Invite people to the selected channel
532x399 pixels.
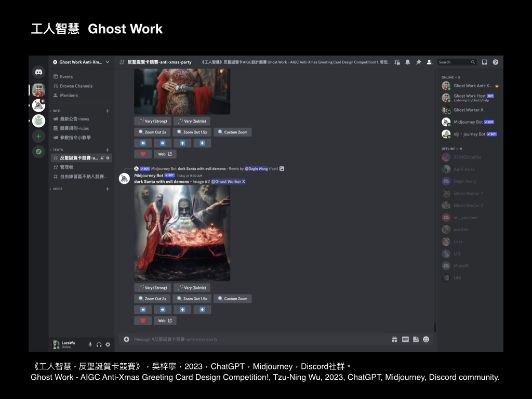click(102, 158)
